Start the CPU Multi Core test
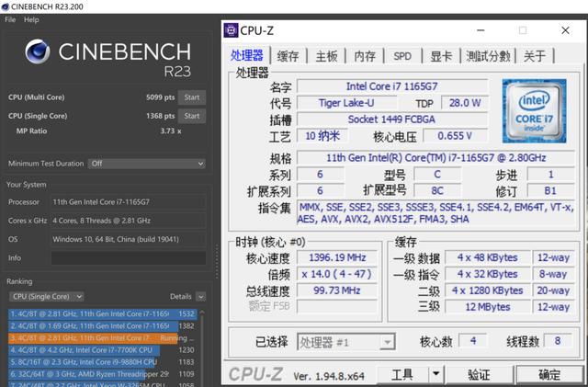 (x=192, y=97)
